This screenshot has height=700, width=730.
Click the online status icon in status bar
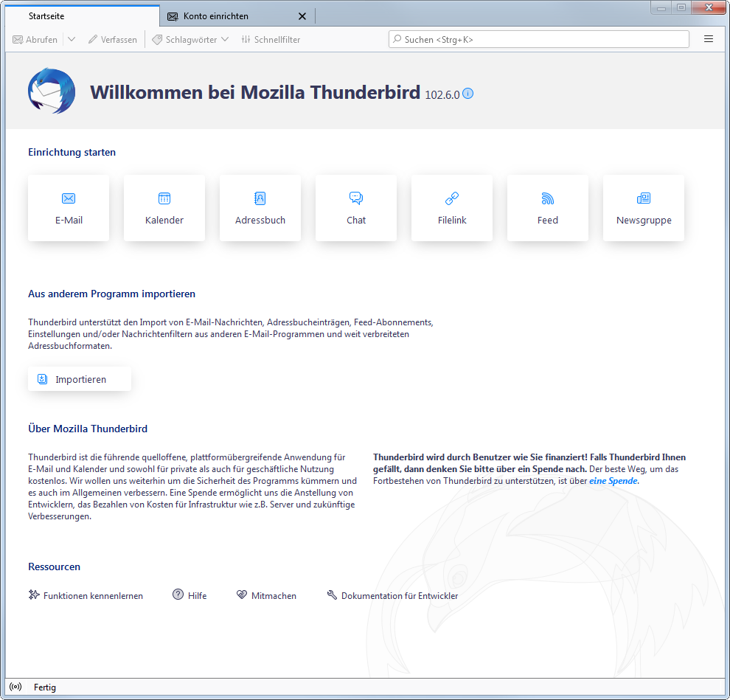(15, 687)
